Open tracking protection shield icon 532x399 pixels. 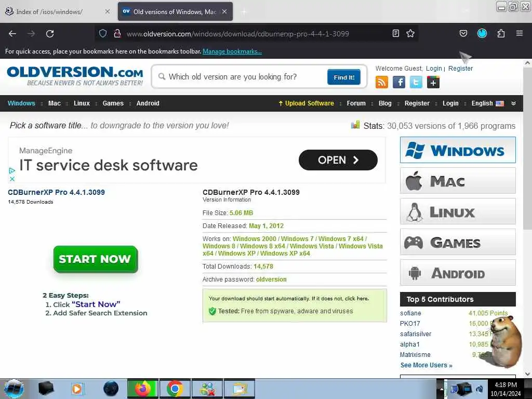click(103, 33)
